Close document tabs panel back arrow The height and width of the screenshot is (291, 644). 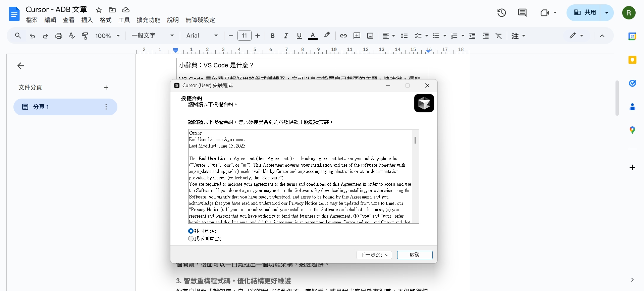21,66
